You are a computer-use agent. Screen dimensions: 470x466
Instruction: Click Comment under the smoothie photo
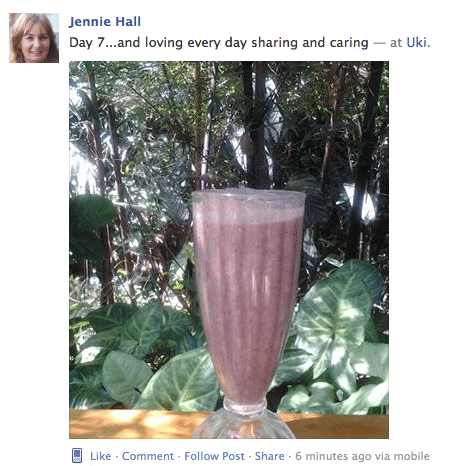(x=148, y=456)
